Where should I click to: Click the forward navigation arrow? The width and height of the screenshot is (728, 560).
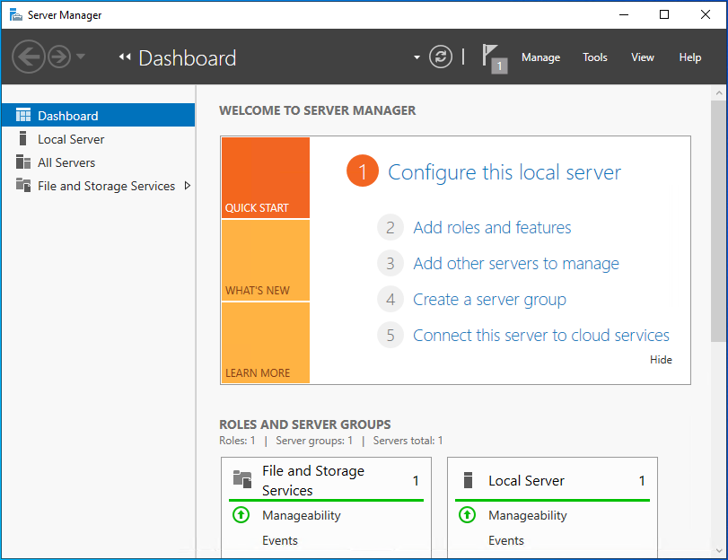[x=59, y=57]
